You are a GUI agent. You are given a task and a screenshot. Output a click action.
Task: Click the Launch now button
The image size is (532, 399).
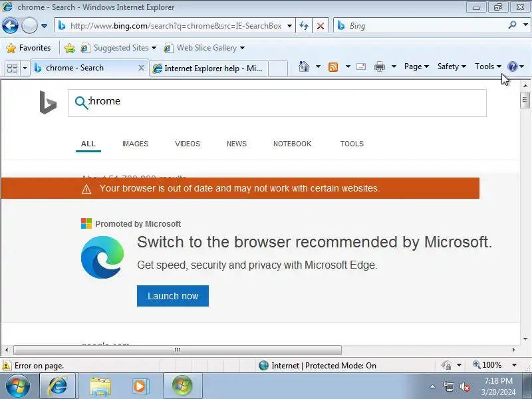[173, 296]
